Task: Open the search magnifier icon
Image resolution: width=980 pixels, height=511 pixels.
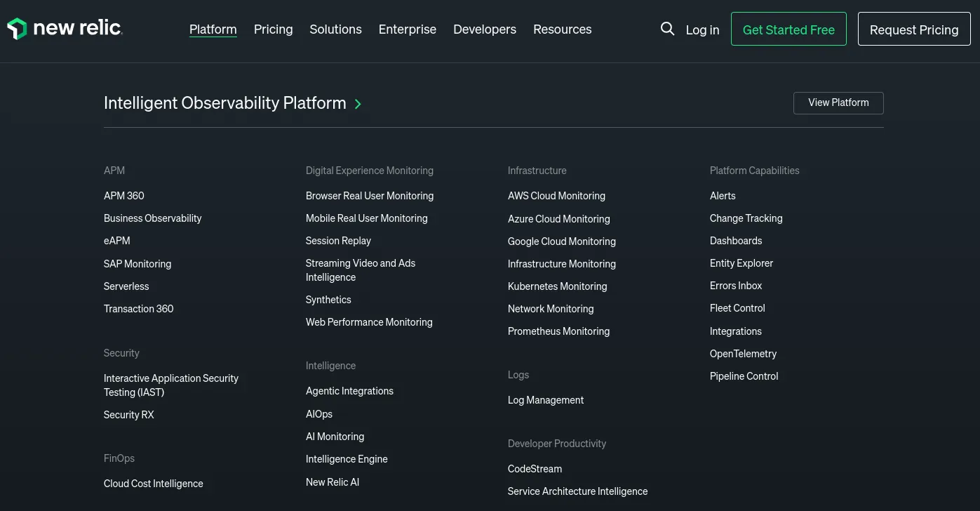Action: [667, 29]
